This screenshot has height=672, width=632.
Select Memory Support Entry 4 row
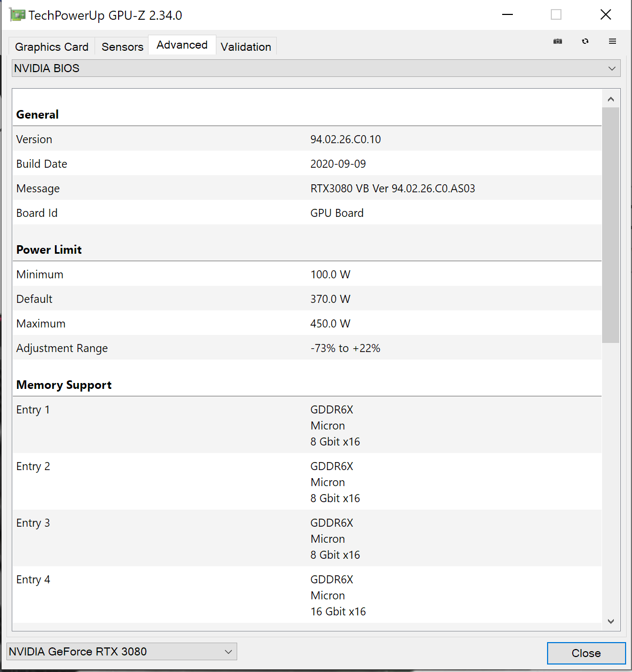(307, 595)
